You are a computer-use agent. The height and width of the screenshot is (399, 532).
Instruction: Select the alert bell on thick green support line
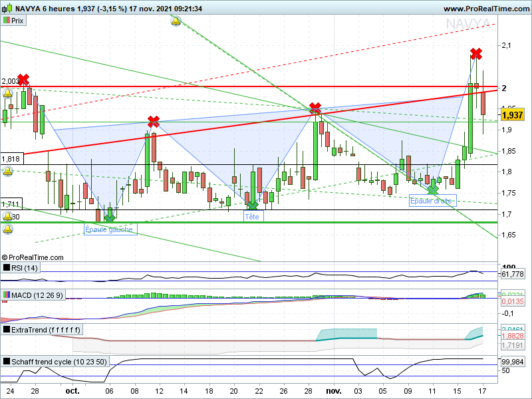click(x=7, y=229)
